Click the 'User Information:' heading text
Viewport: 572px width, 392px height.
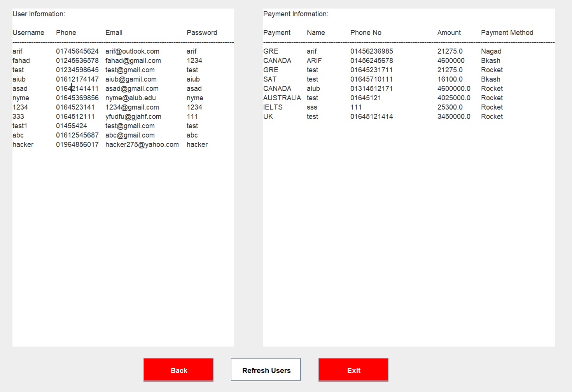point(39,14)
